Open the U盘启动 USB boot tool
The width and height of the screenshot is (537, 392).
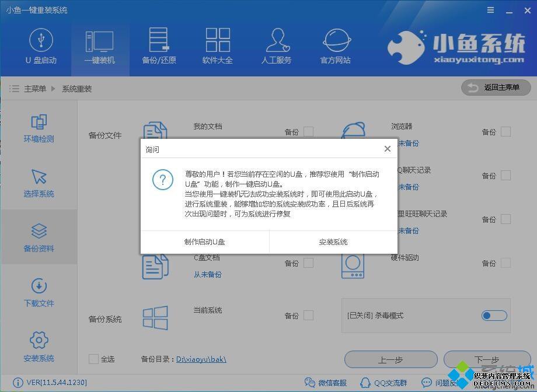tap(41, 47)
